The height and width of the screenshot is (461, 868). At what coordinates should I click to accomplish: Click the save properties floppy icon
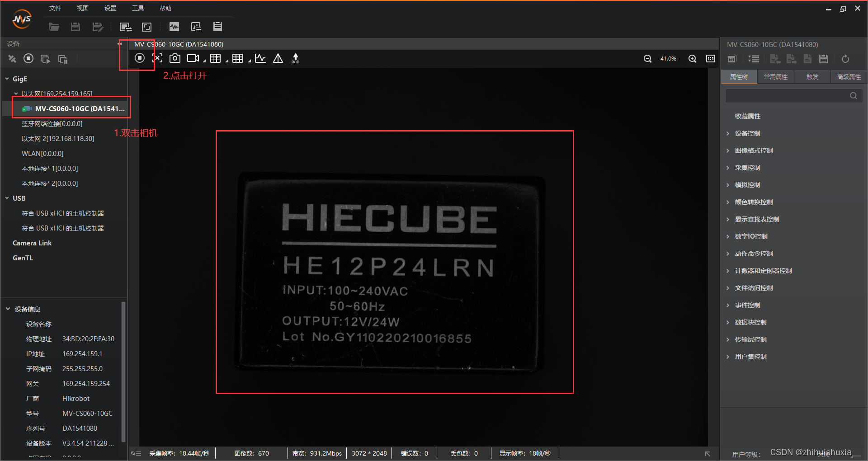coord(824,59)
